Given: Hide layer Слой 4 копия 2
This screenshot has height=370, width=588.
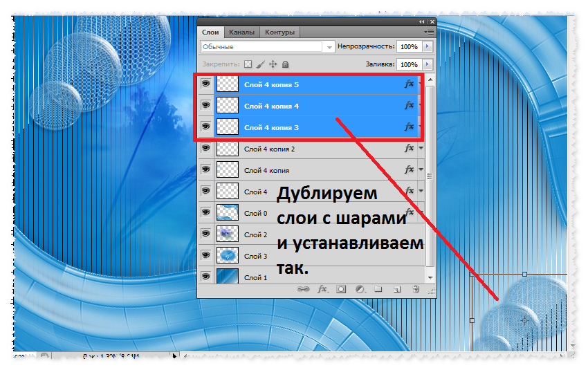Looking at the screenshot, I should [205, 148].
